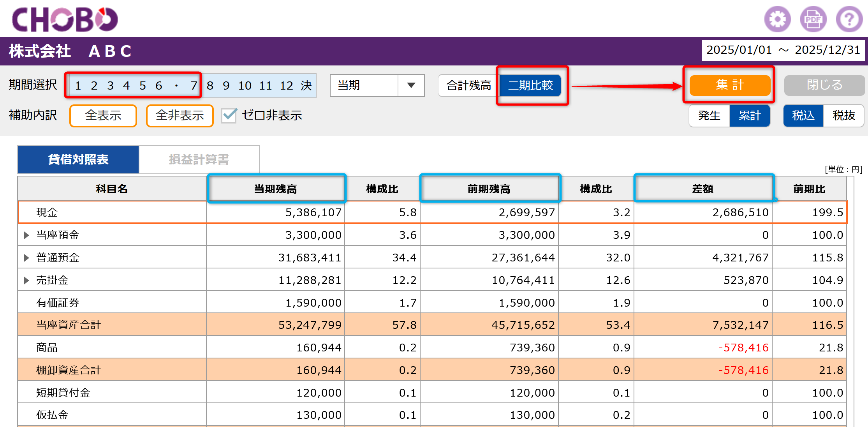Click the 53,247,799 total cell
The image size is (868, 427).
tap(276, 325)
